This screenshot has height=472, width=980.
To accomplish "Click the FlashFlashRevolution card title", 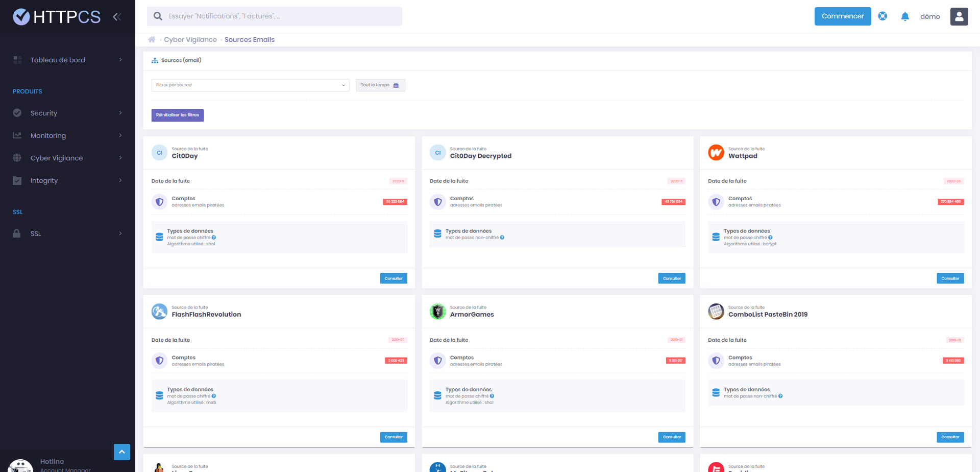I will (206, 315).
